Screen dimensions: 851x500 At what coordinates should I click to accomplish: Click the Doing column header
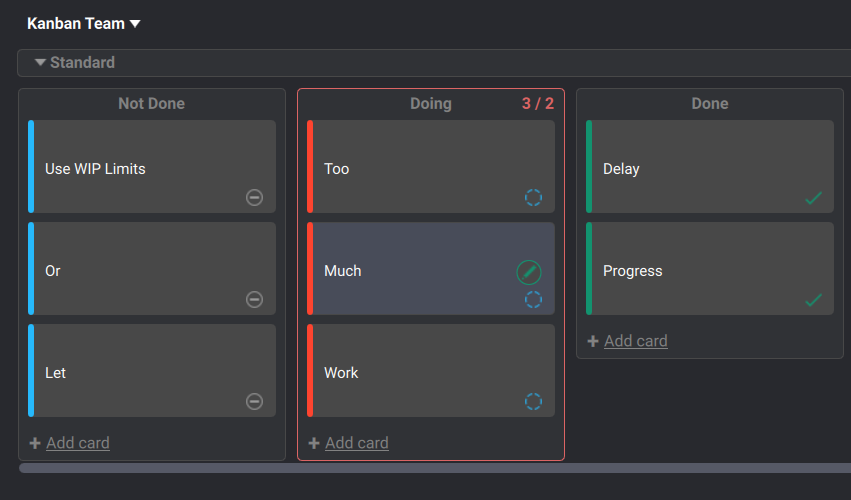tap(430, 104)
